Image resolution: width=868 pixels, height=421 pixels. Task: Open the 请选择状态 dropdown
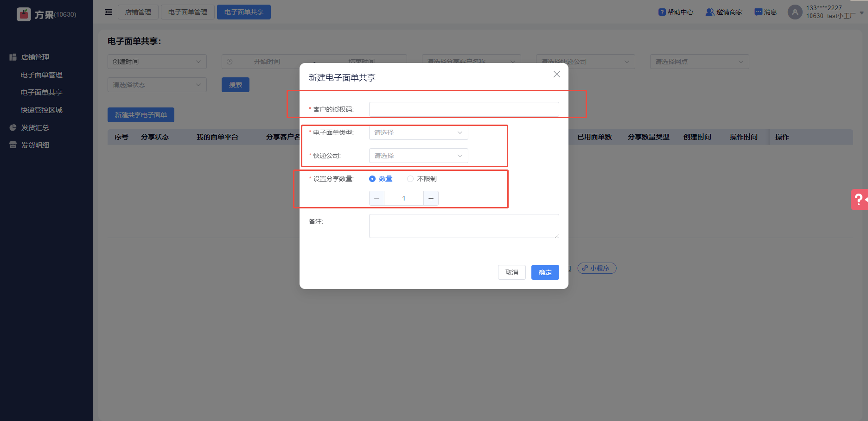tap(157, 85)
